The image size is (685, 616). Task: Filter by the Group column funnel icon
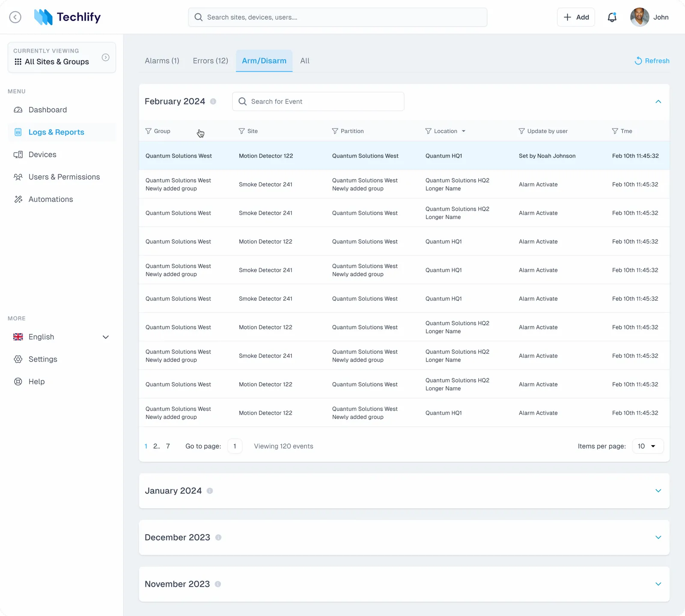pos(149,131)
